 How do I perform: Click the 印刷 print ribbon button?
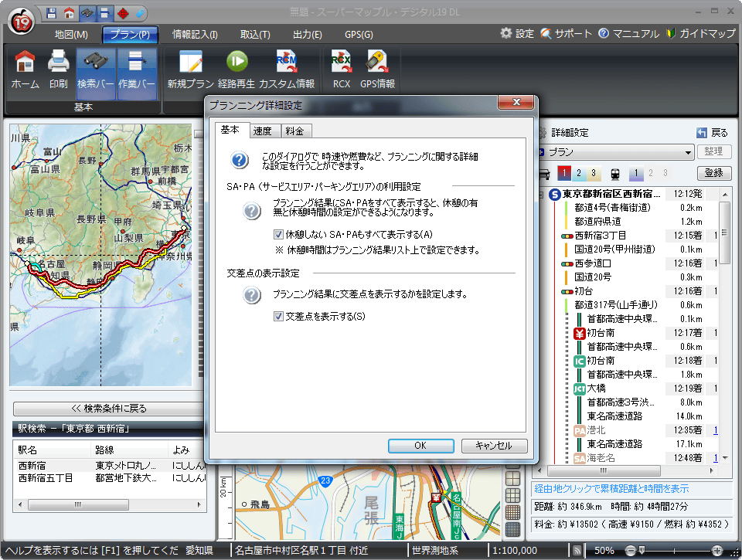pos(59,70)
